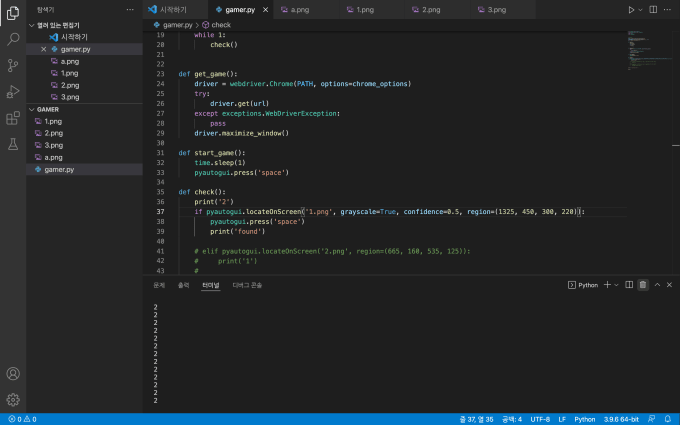Select a.png in open editors list
Image resolution: width=680 pixels, height=425 pixels.
85,61
